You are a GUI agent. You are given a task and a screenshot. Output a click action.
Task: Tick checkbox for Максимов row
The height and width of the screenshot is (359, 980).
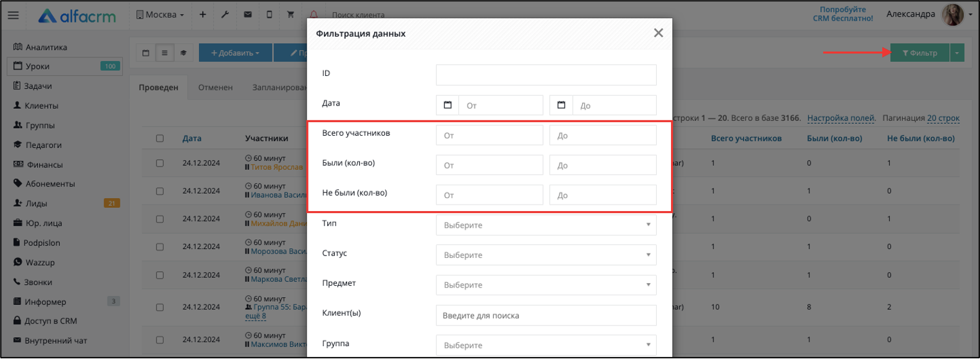coord(160,339)
